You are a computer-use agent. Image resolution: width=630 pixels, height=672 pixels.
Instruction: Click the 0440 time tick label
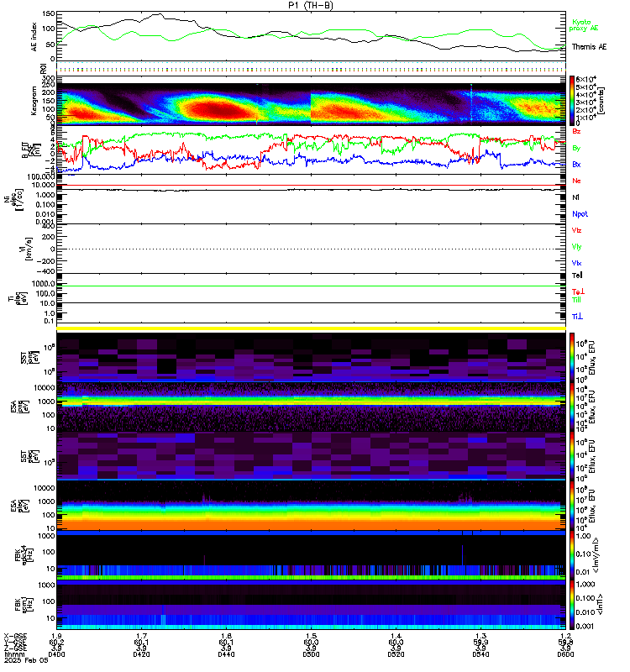(226, 654)
